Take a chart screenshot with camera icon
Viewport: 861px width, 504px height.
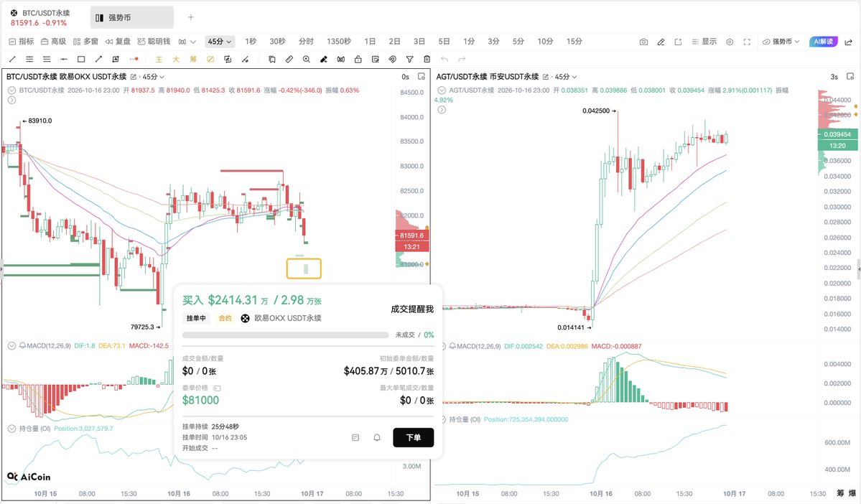[643, 42]
